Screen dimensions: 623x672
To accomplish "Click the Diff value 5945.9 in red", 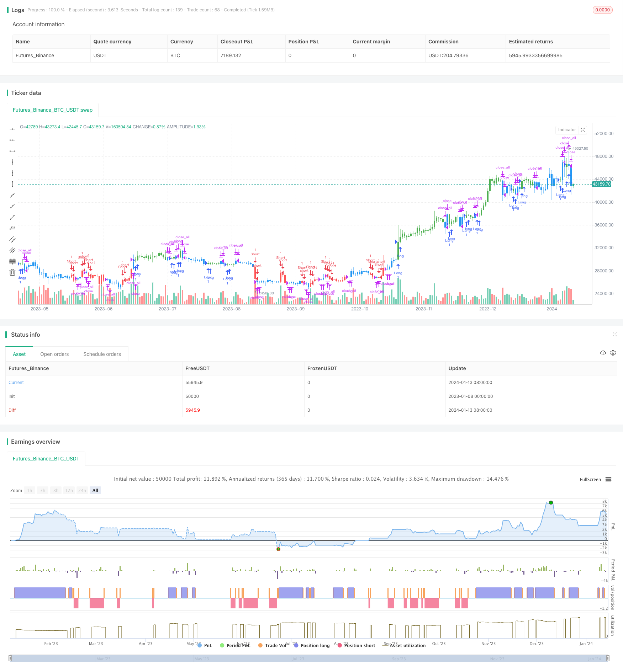I will tap(192, 410).
